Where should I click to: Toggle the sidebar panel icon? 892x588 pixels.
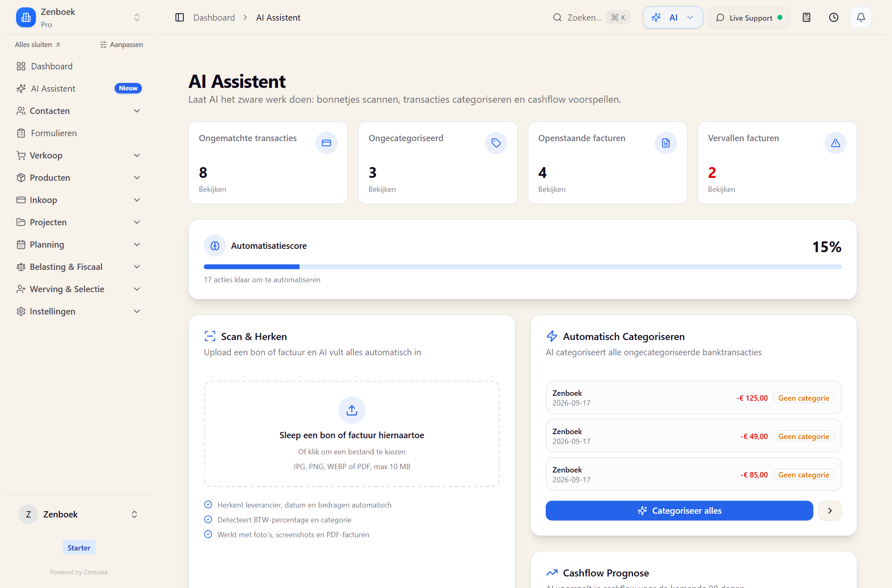coord(180,17)
